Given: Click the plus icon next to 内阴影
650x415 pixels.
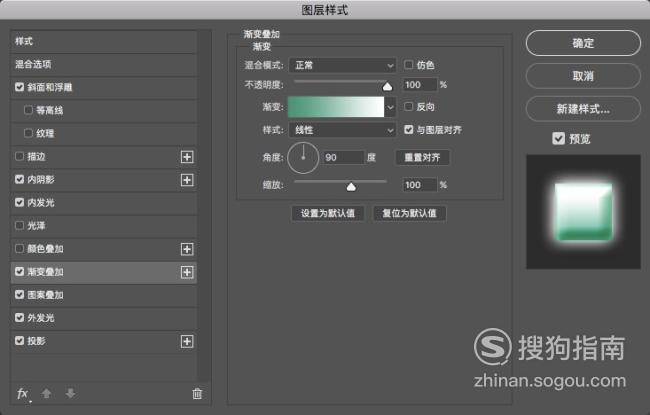Looking at the screenshot, I should [187, 180].
